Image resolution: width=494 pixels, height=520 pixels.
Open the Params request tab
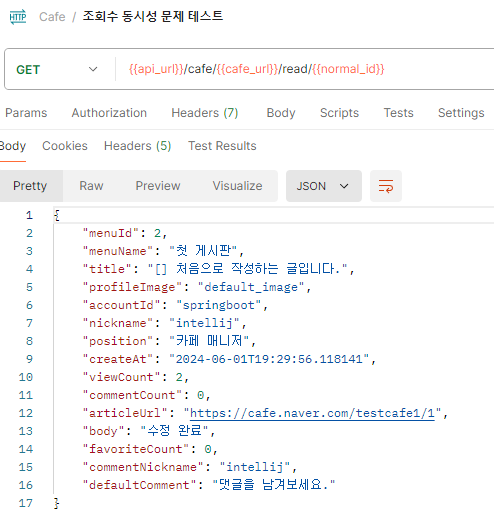[x=26, y=113]
